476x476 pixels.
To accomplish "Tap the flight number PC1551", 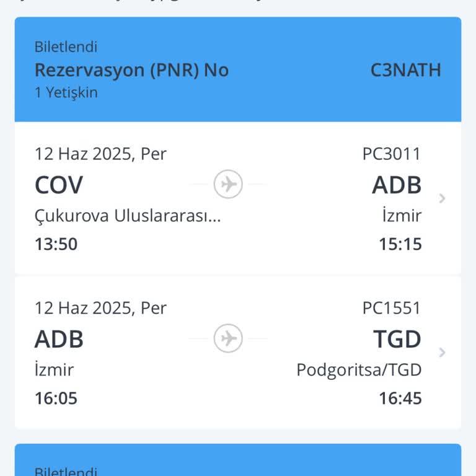I will [391, 308].
